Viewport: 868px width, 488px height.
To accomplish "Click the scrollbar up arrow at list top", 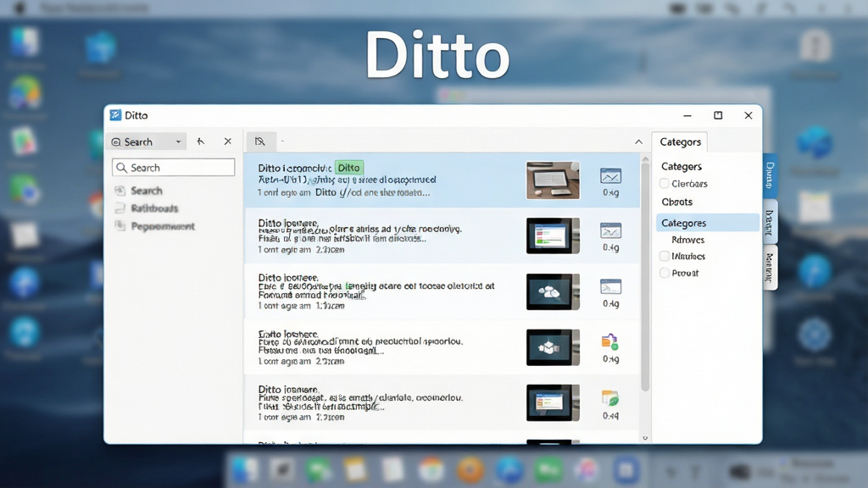I will tap(645, 158).
